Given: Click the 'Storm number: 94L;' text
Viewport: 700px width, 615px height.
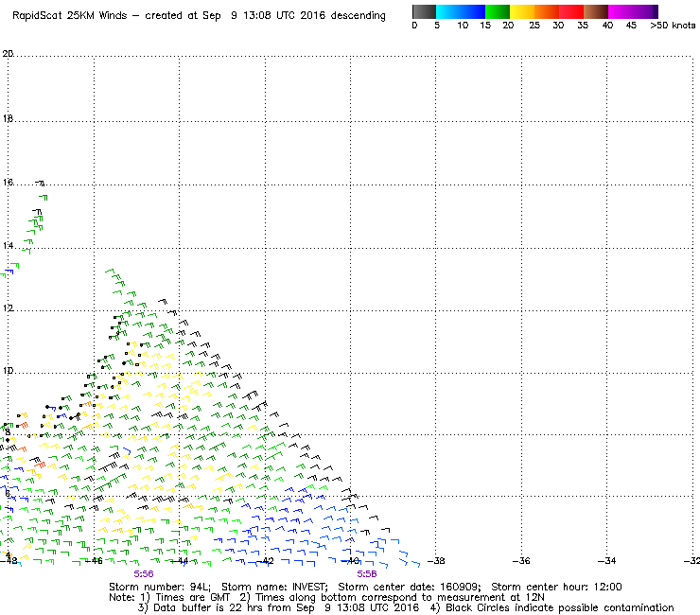Looking at the screenshot, I should tap(160, 587).
